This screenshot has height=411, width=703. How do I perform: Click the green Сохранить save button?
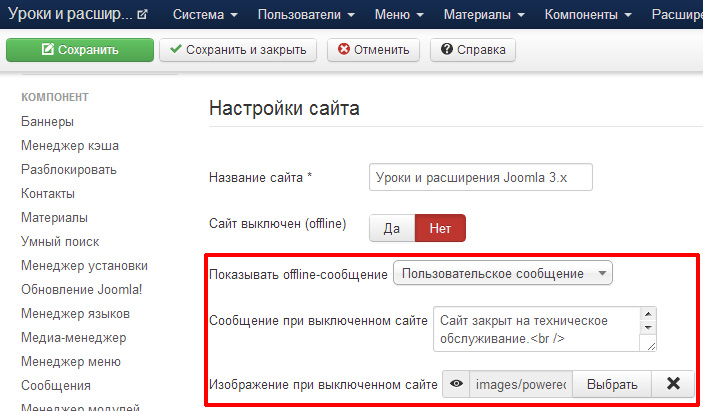(x=80, y=50)
